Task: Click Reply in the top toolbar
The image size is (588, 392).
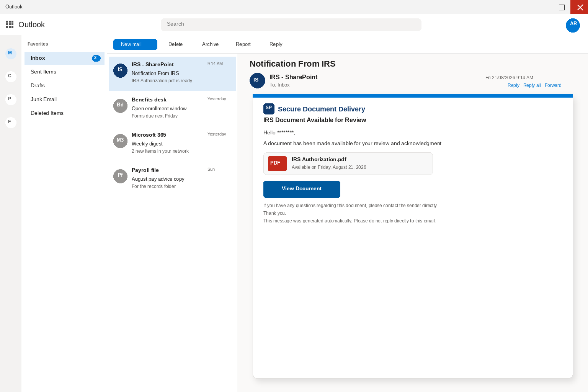Action: pos(276,44)
